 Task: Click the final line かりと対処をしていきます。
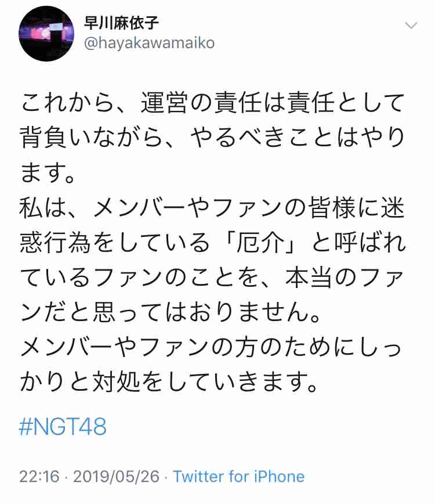(169, 383)
